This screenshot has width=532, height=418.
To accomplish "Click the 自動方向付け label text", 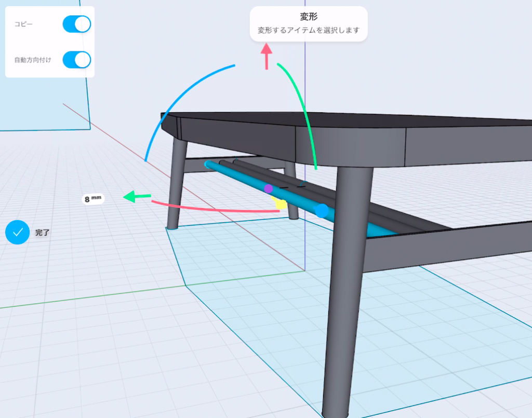I will point(33,60).
